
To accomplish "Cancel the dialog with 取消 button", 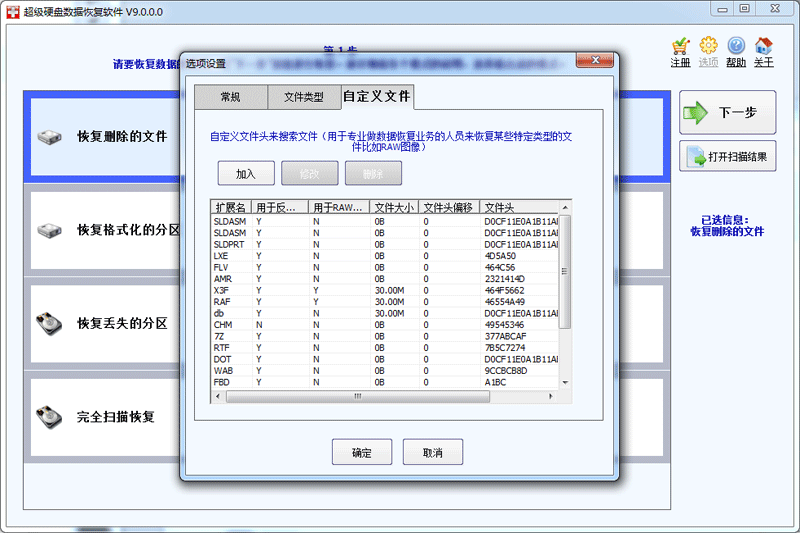I will pos(433,453).
